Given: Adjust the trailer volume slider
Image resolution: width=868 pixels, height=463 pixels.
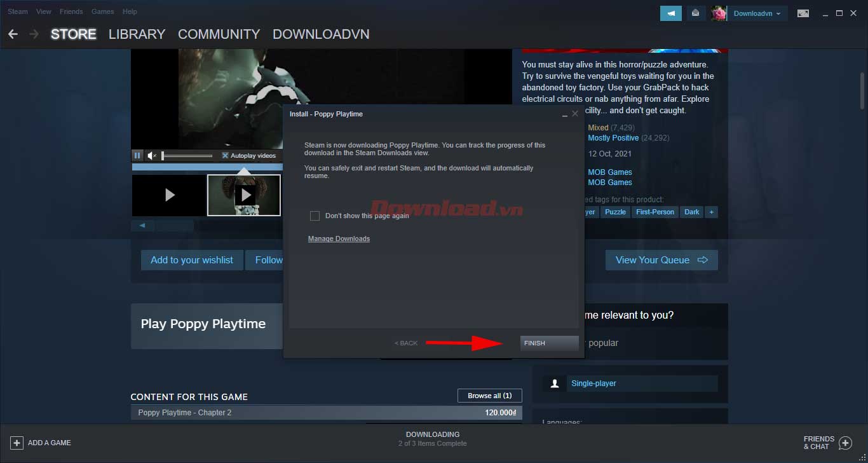Looking at the screenshot, I should [187, 156].
